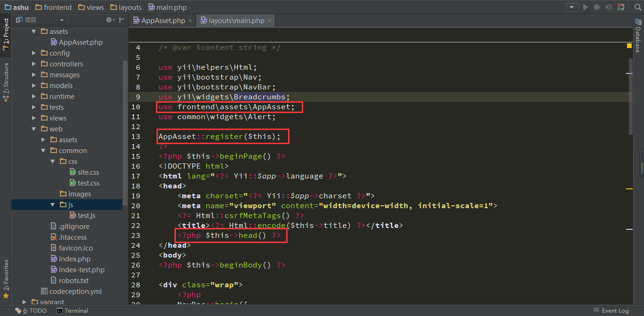Open the 项目 view selector dropdown
This screenshot has width=644, height=316.
(62, 20)
